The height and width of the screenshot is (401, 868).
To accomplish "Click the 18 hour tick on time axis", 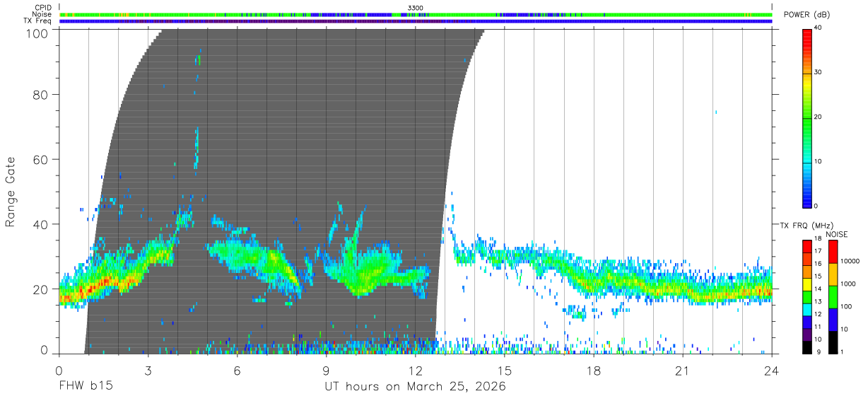I will (594, 370).
